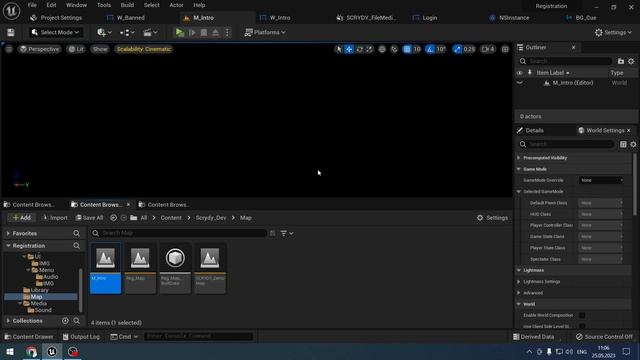Image resolution: width=640 pixels, height=360 pixels.
Task: Click the viewport Show button
Action: point(100,49)
